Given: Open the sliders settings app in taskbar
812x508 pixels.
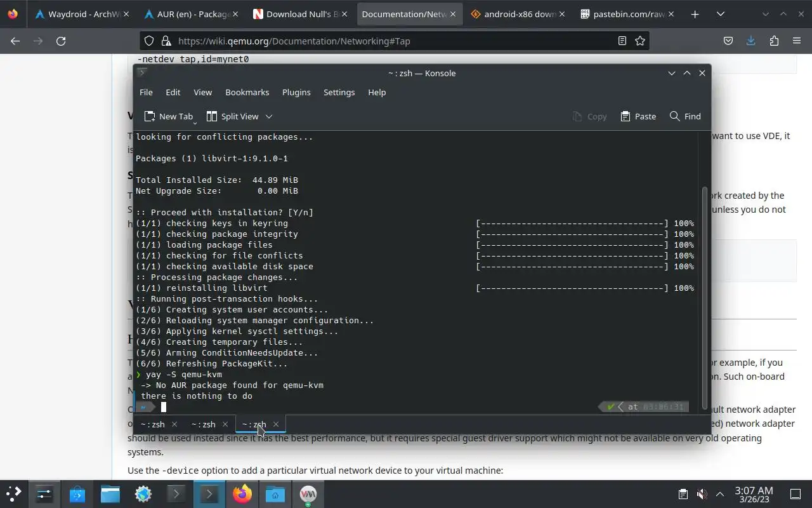Looking at the screenshot, I should tap(44, 493).
